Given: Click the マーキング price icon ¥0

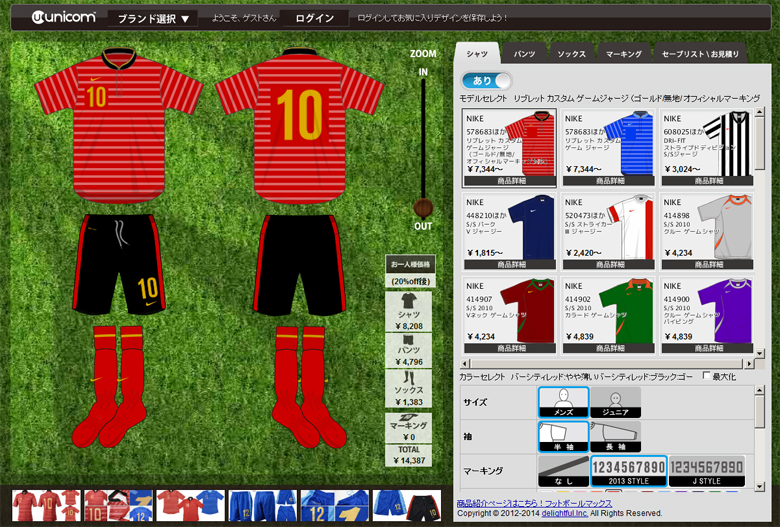Looking at the screenshot, I should click(408, 427).
